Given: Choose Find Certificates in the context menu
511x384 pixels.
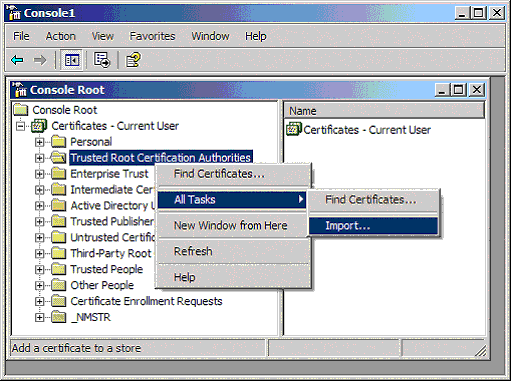Looking at the screenshot, I should click(234, 174).
